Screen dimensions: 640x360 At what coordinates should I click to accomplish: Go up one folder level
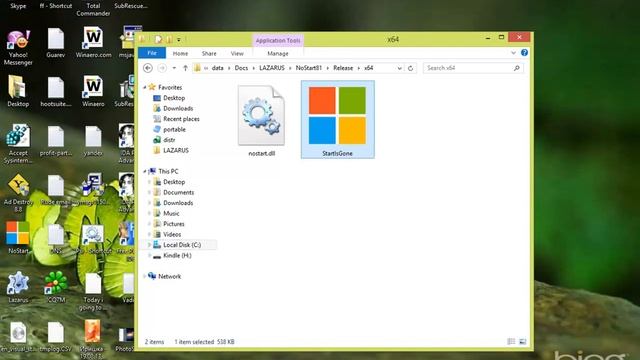tap(185, 68)
